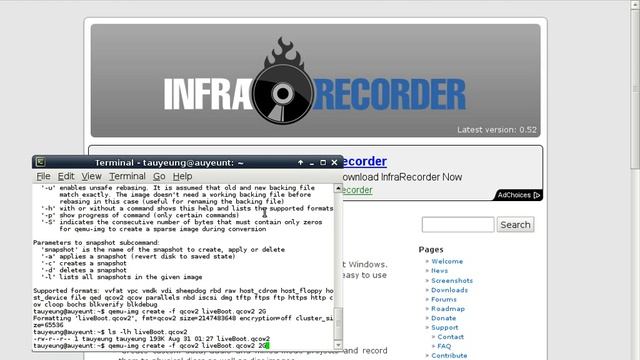Maximize the Terminal window
640x360 pixels.
coord(323,162)
